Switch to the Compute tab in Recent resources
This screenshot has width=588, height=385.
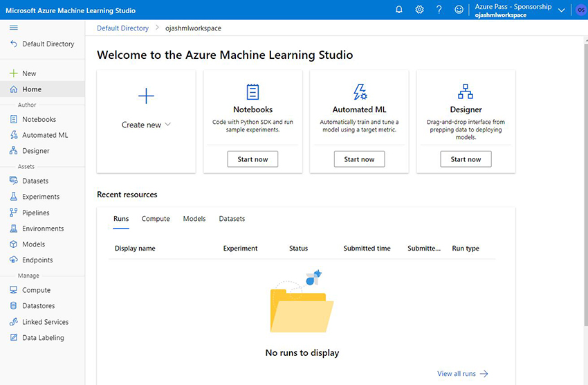[156, 219]
